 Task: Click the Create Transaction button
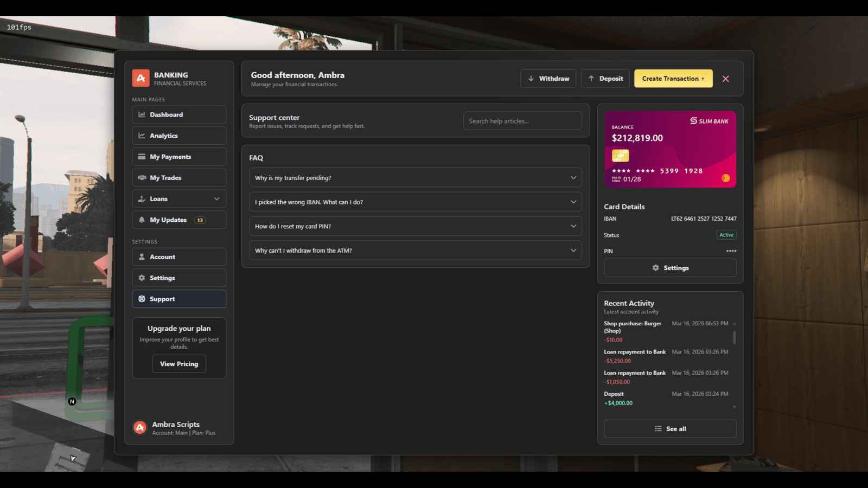coord(673,79)
